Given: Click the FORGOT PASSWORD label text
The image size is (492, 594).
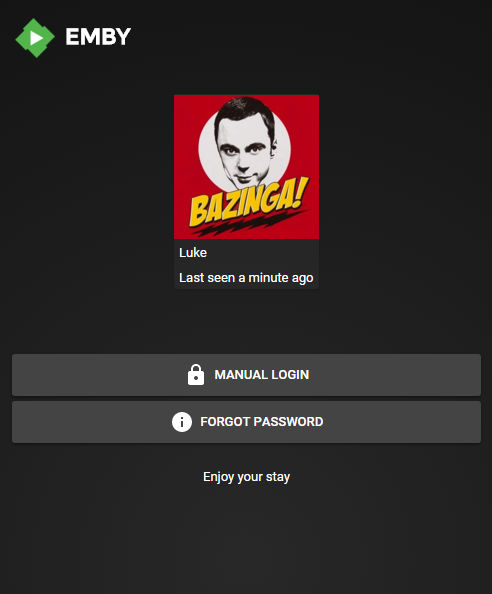Looking at the screenshot, I should pos(262,422).
